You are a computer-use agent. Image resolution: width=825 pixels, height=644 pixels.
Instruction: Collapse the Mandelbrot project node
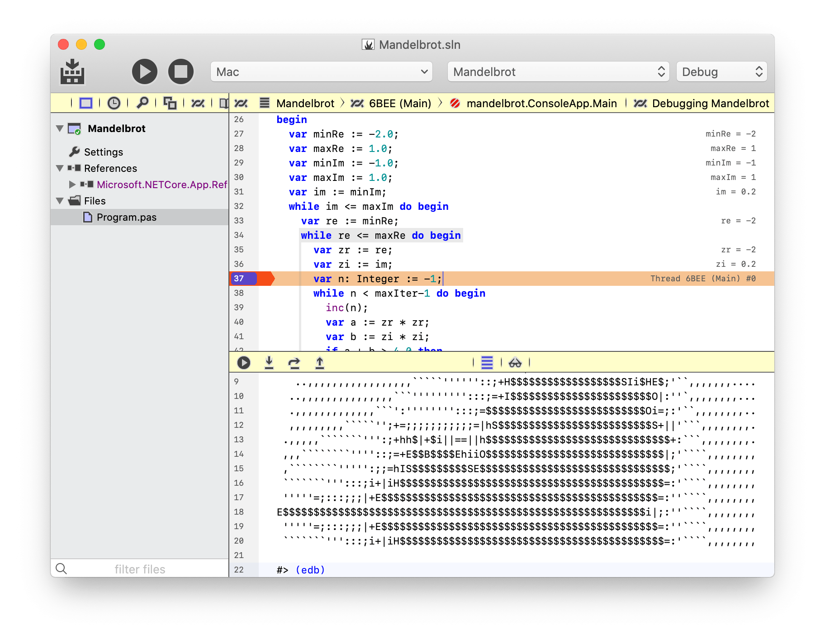[60, 128]
